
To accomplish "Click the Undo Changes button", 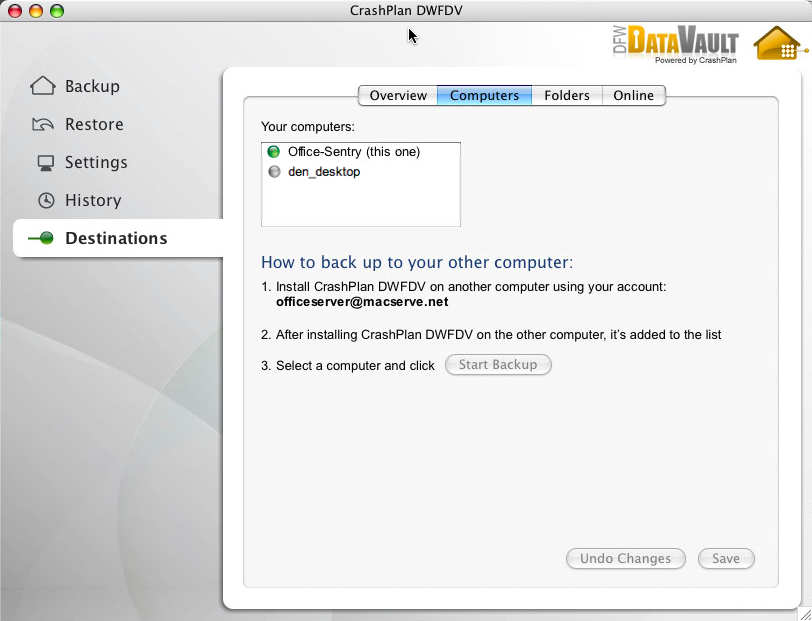I will (x=626, y=558).
